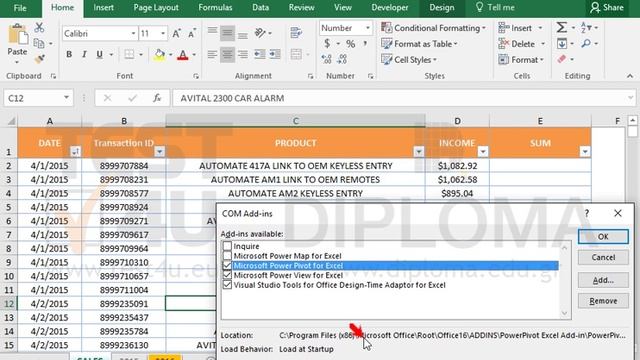Click the Fill Color paint bucket
The image size is (640, 360).
tap(159, 54)
